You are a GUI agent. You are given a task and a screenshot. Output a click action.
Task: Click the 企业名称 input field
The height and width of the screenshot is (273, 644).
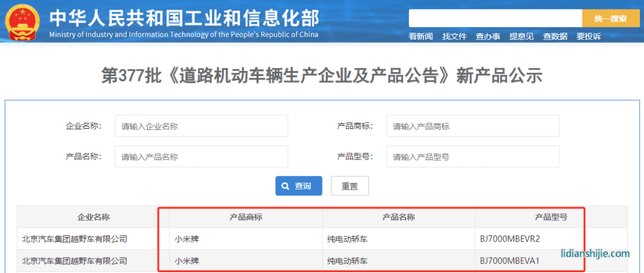(x=201, y=126)
